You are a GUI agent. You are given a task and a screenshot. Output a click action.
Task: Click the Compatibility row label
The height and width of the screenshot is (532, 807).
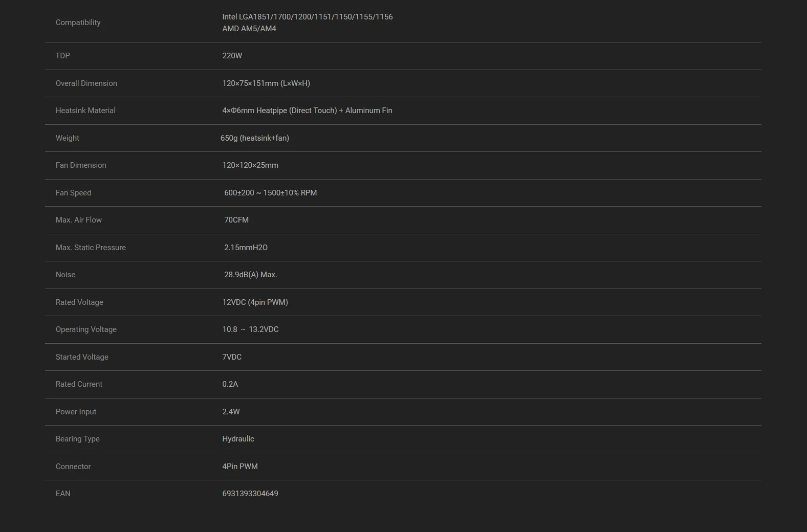click(x=78, y=23)
